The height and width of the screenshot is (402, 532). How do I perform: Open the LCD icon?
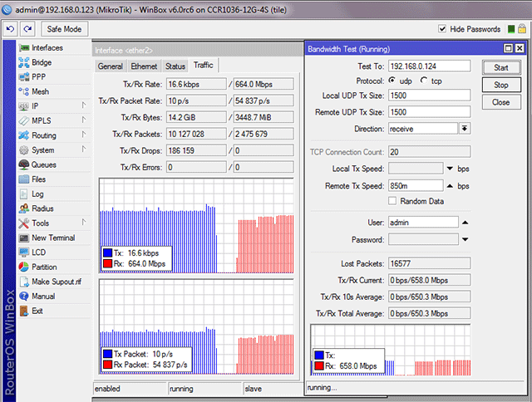pyautogui.click(x=24, y=252)
